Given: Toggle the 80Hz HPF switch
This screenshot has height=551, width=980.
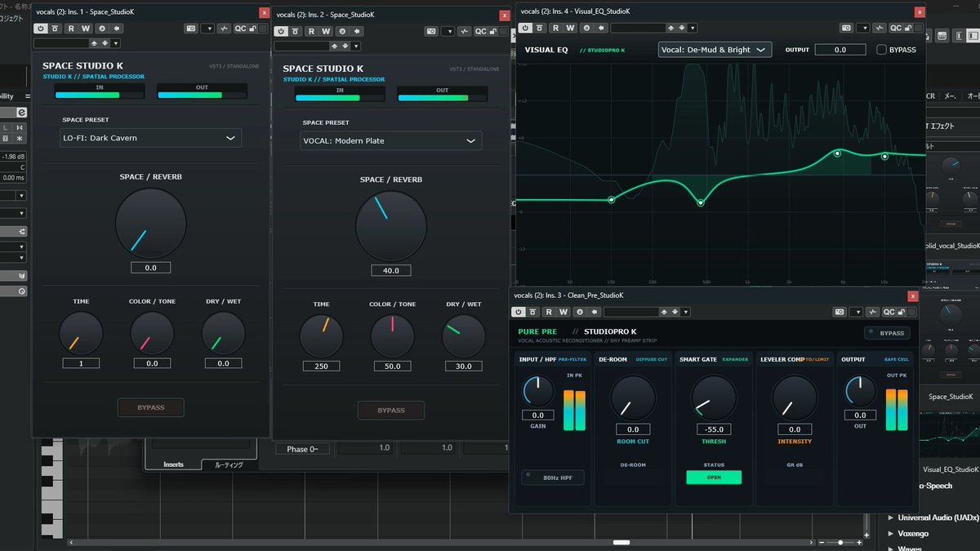Looking at the screenshot, I should 553,478.
